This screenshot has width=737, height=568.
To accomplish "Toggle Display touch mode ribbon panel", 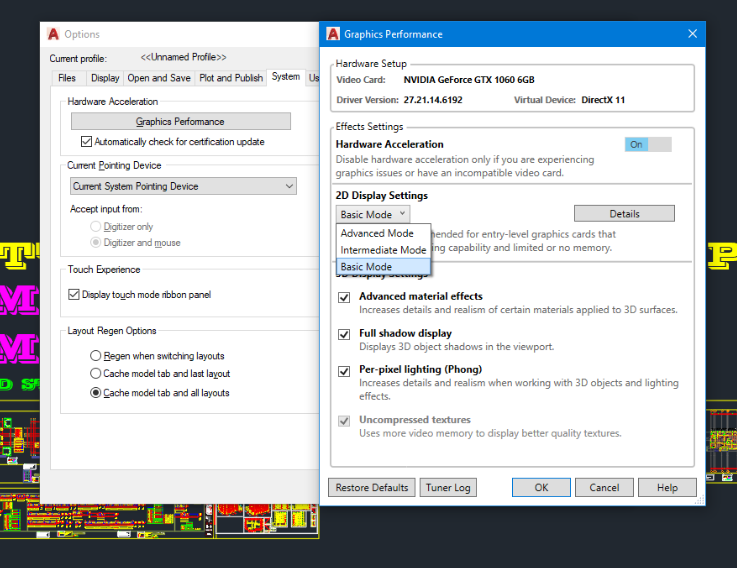I will tap(74, 294).
